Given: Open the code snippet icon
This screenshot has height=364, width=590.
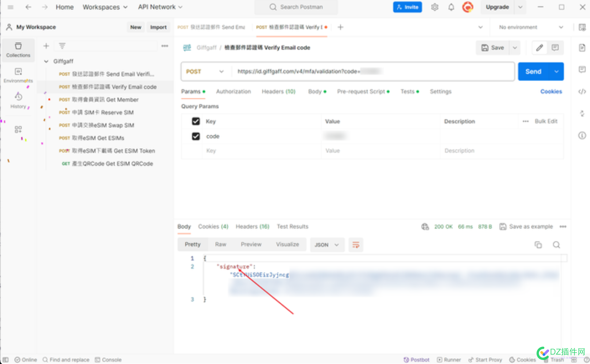Looking at the screenshot, I should click(x=582, y=92).
